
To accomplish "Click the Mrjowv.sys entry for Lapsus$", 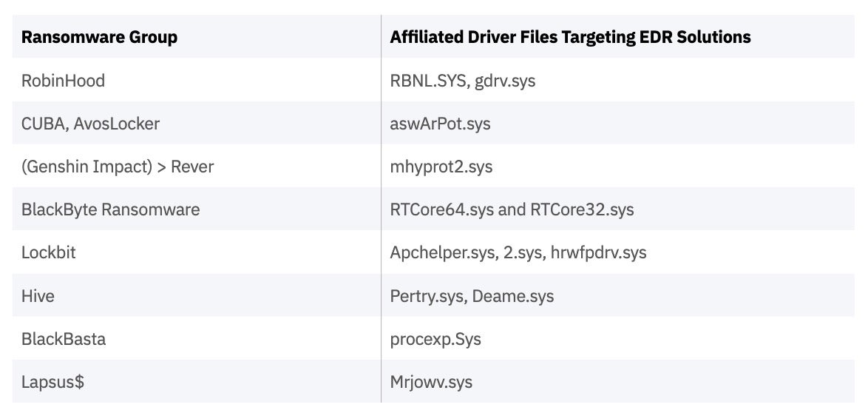I will click(431, 382).
